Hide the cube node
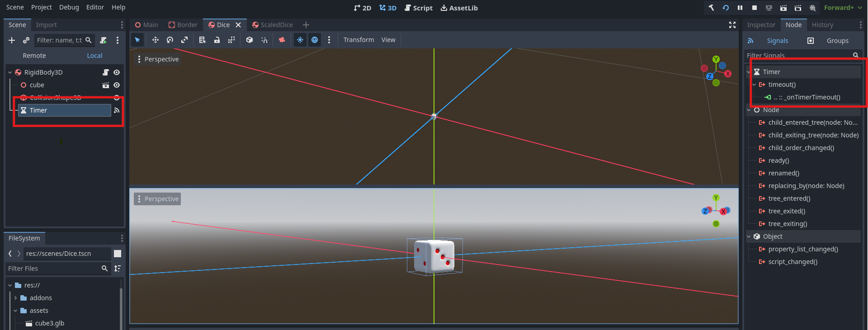868x330 pixels. coord(117,85)
